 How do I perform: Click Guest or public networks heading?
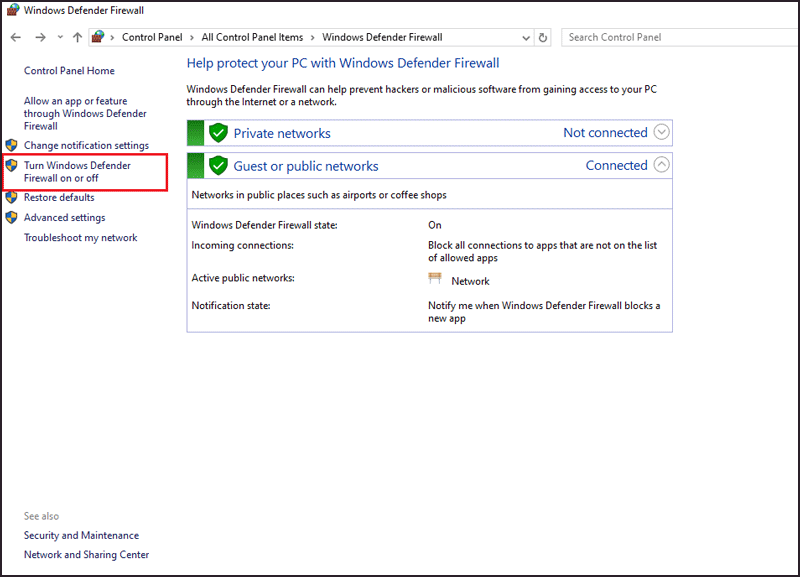[306, 166]
